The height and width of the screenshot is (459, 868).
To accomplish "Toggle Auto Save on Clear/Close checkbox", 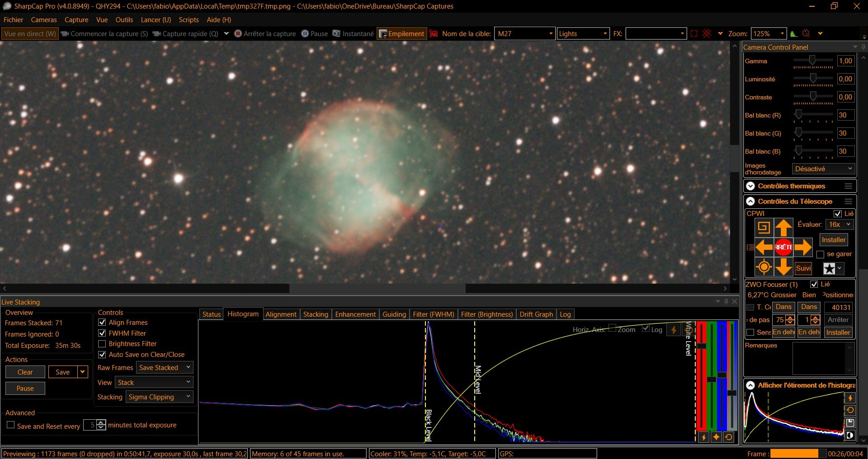I will (x=102, y=355).
